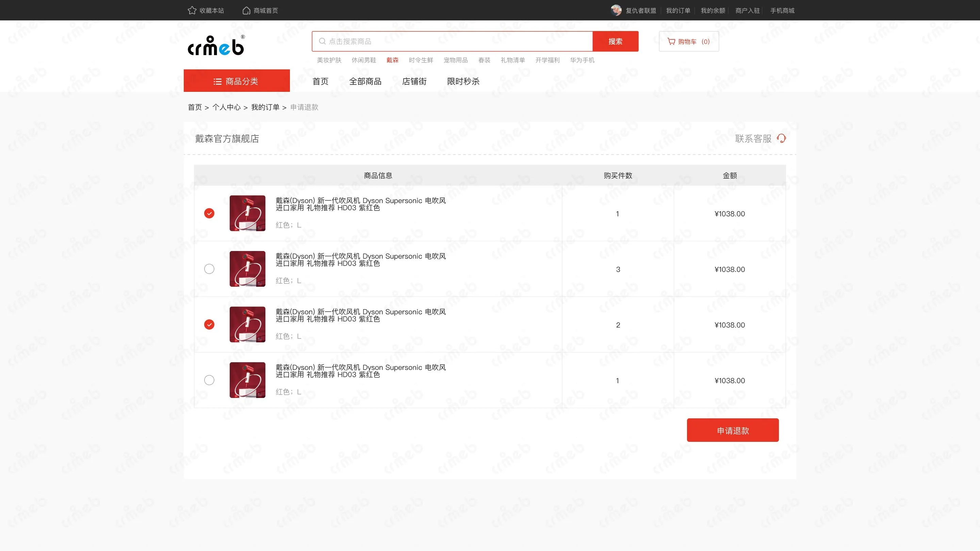This screenshot has width=980, height=551.
Task: Click the magnifier icon in the search box
Action: coord(322,41)
